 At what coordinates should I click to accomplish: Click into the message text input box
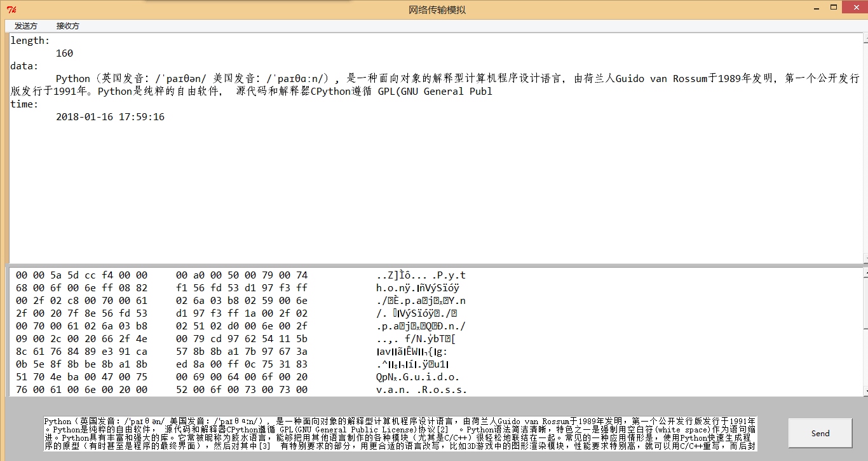[400, 434]
